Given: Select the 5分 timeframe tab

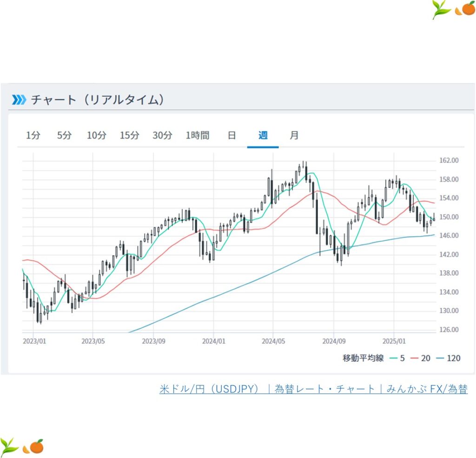Looking at the screenshot, I should (x=65, y=135).
